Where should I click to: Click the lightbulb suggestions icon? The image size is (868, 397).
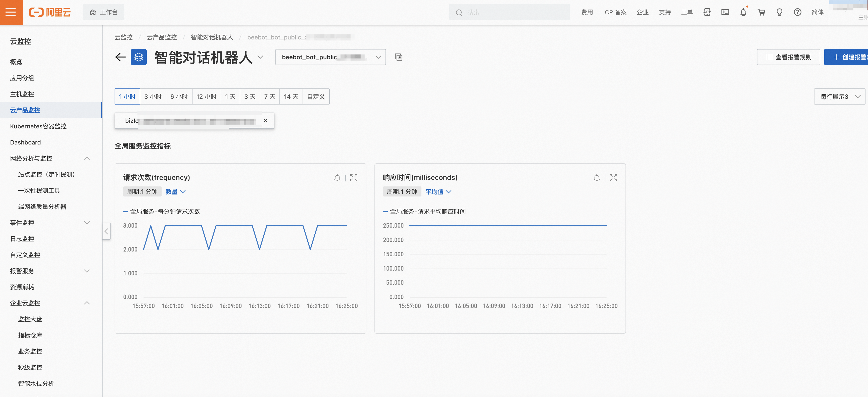[x=779, y=12]
